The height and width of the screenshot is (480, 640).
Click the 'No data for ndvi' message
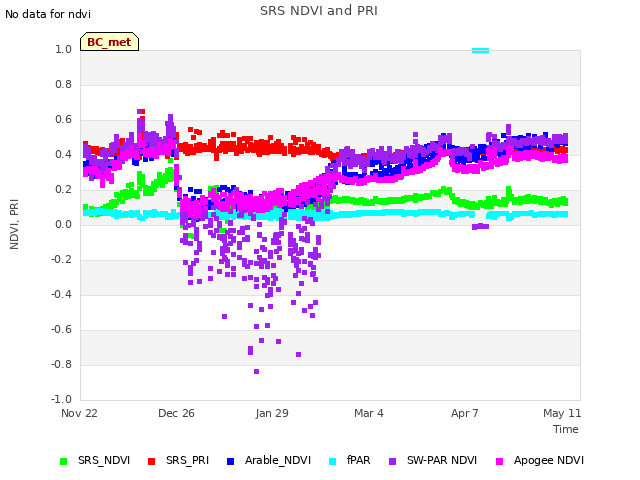(48, 14)
